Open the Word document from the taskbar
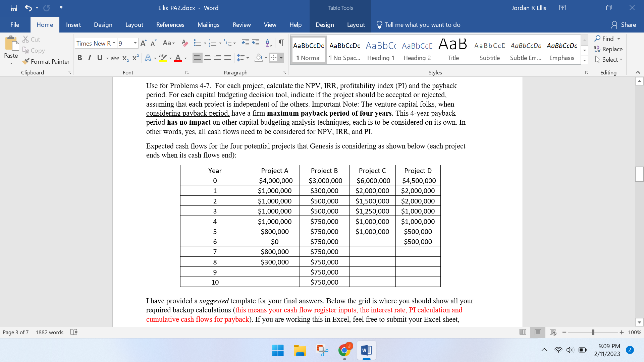This screenshot has width=644, height=362. point(366,350)
